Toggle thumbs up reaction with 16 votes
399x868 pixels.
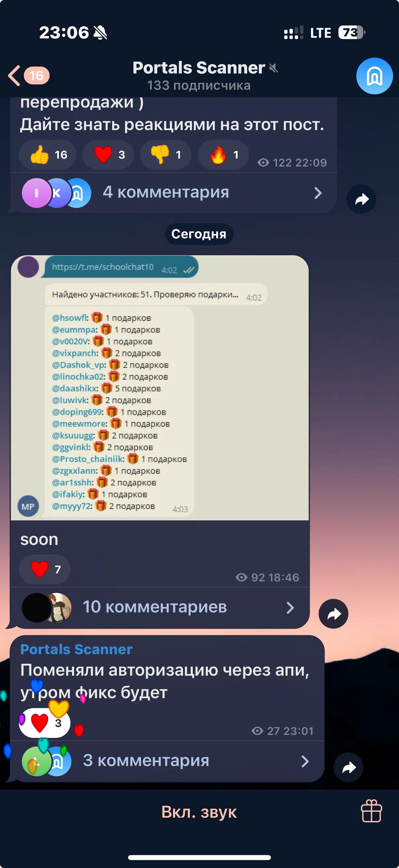tap(47, 155)
